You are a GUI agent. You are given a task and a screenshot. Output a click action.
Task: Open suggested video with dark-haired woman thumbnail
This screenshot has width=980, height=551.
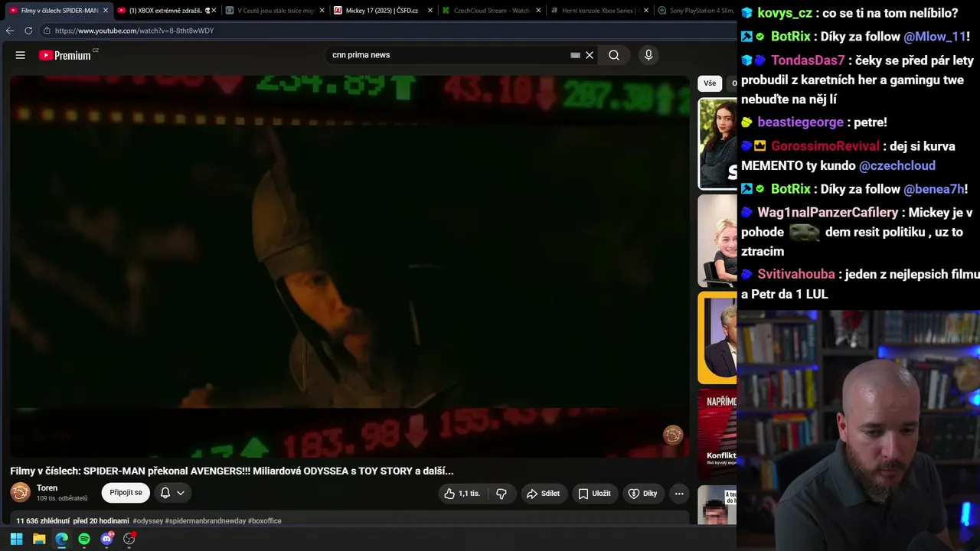pyautogui.click(x=717, y=144)
